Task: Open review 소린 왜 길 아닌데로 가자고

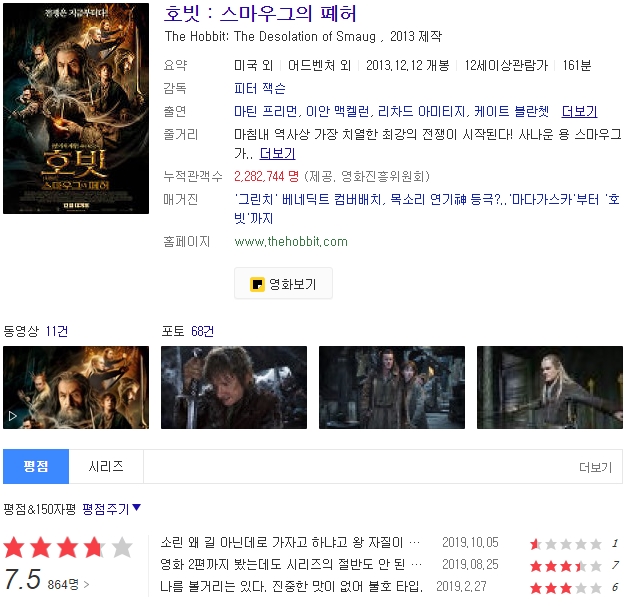Action: [x=290, y=543]
